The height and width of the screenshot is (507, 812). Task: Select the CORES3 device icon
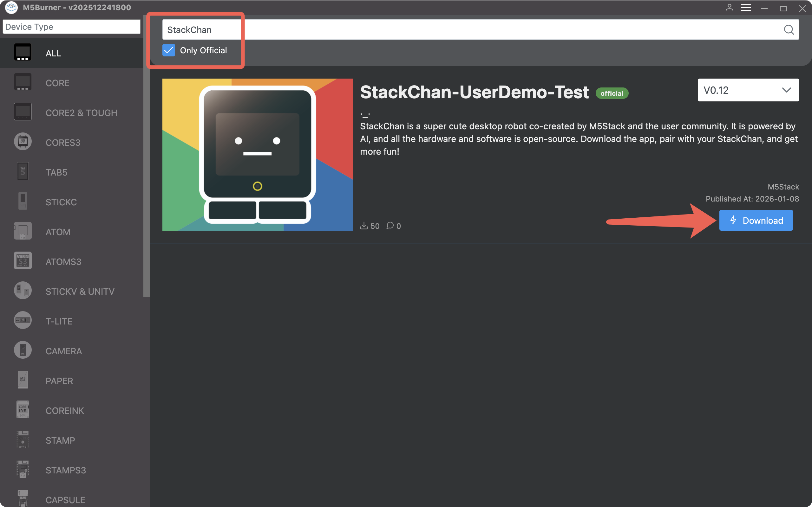[x=23, y=142]
